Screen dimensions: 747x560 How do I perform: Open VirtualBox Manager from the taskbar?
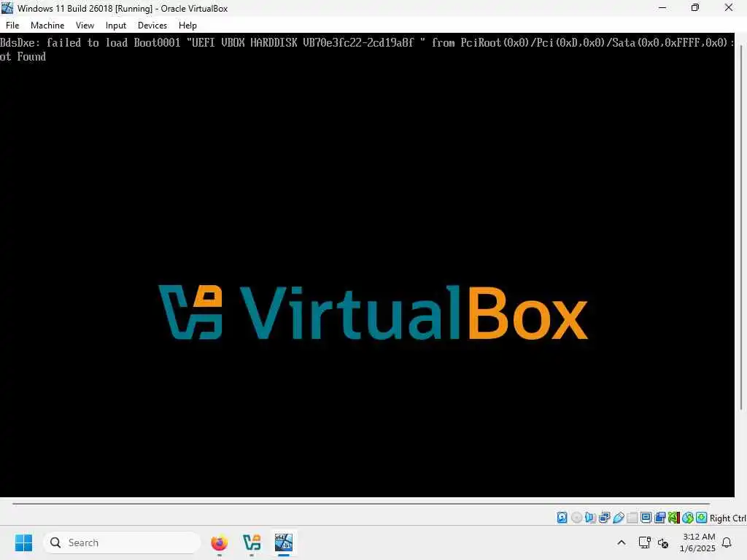point(252,542)
